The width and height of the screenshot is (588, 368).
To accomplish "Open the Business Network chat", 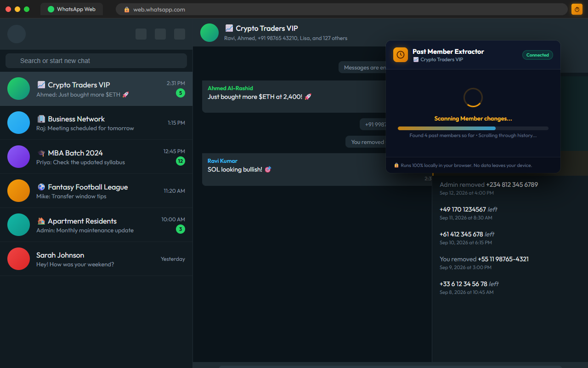I will [x=96, y=123].
